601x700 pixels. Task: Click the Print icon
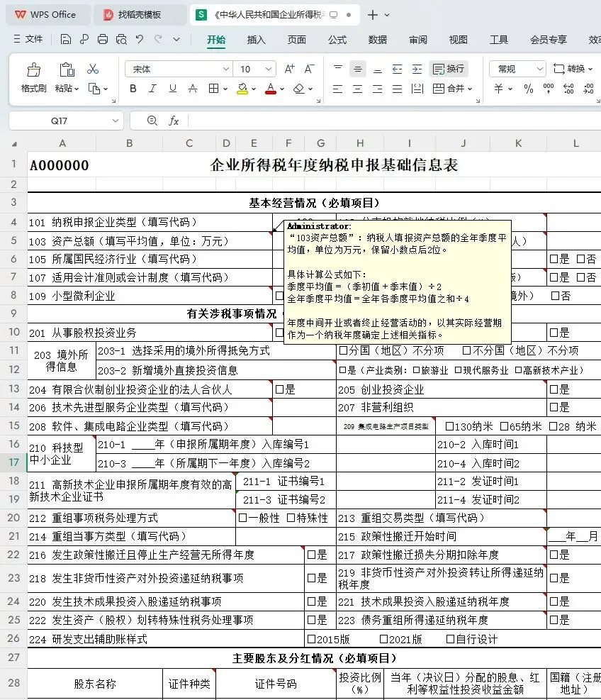pos(103,39)
